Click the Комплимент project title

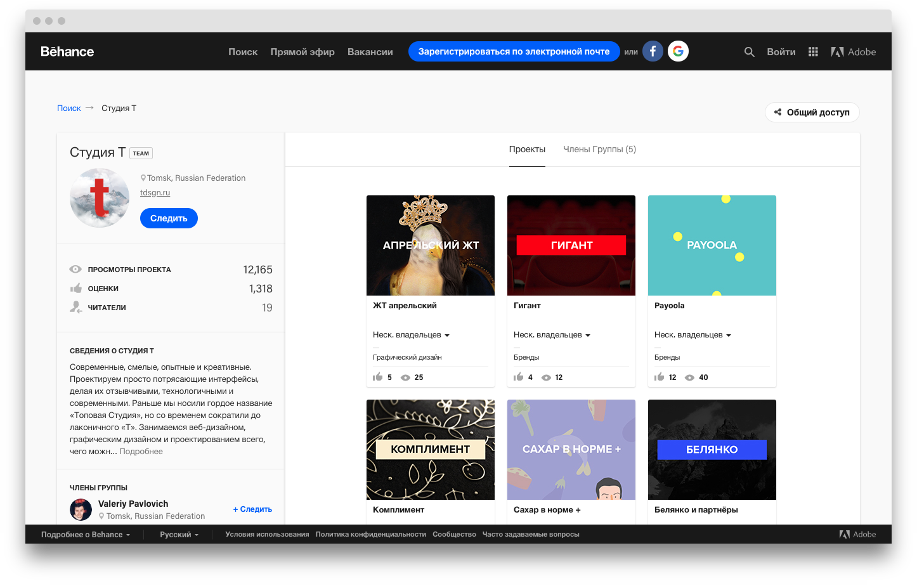pos(398,510)
